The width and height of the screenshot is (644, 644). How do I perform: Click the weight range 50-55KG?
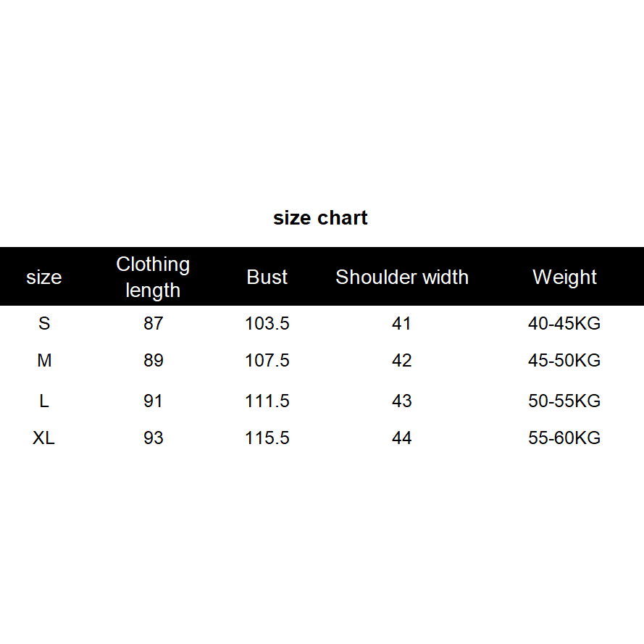(564, 401)
